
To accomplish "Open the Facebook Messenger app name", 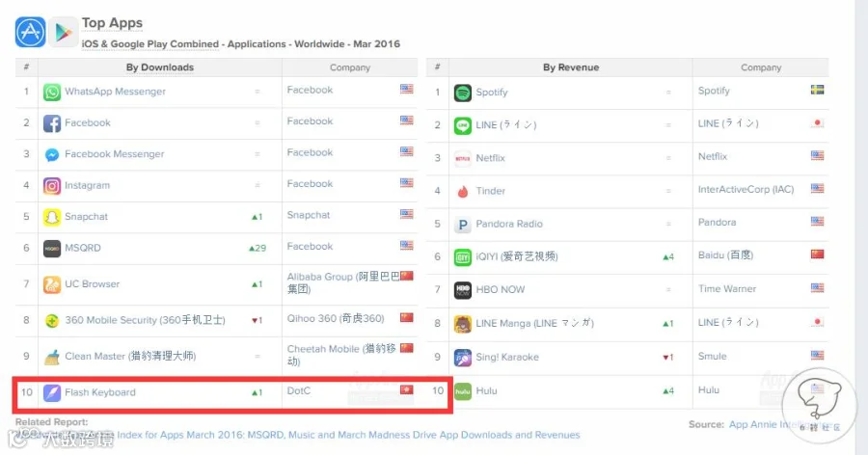I will click(x=115, y=154).
